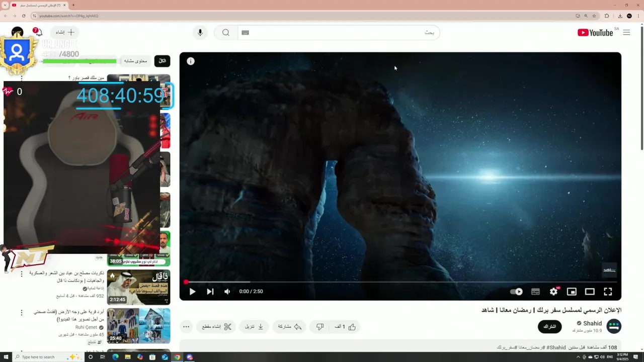The height and width of the screenshot is (362, 644).
Task: Create a clip (إنشاء مقطع)
Action: click(217, 327)
